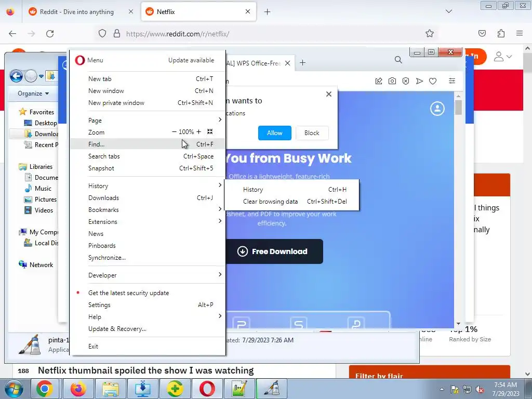Viewport: 532px width, 399px height.
Task: Open the Firefox hamburger menu
Action: pos(520,33)
